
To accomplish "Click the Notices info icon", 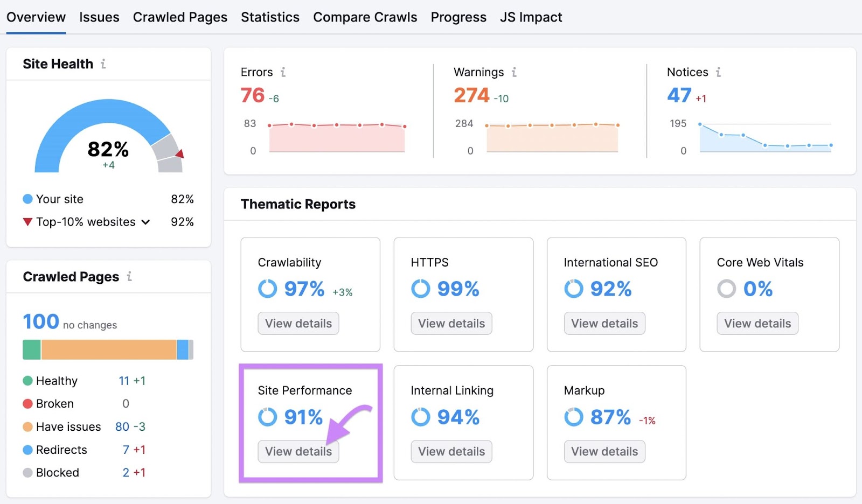I will click(x=719, y=72).
